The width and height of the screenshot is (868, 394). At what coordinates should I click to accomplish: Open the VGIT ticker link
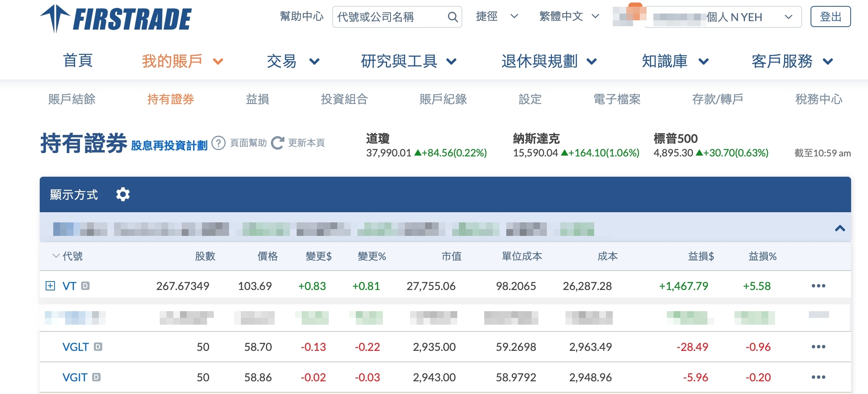click(x=75, y=378)
